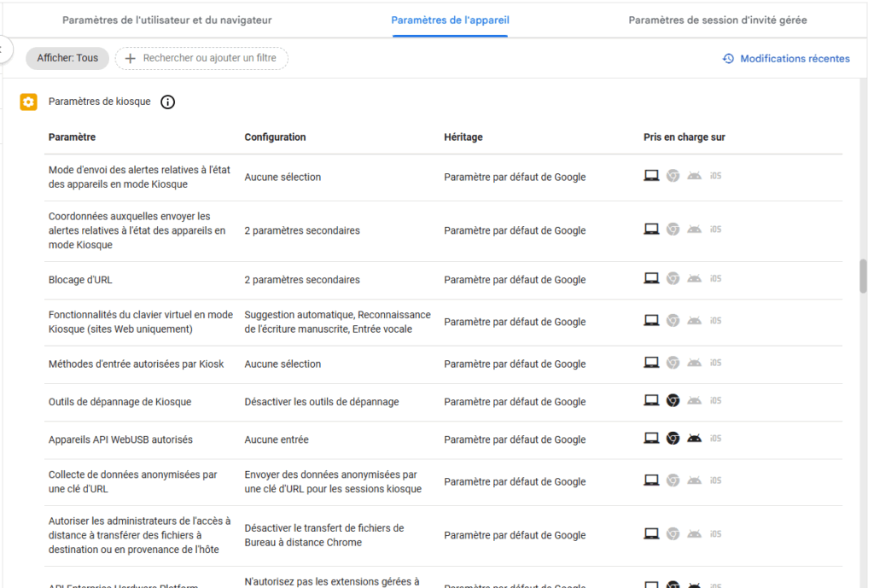Click the laptop icon in Blocage d'URL row
This screenshot has height=588, width=874.
click(651, 278)
